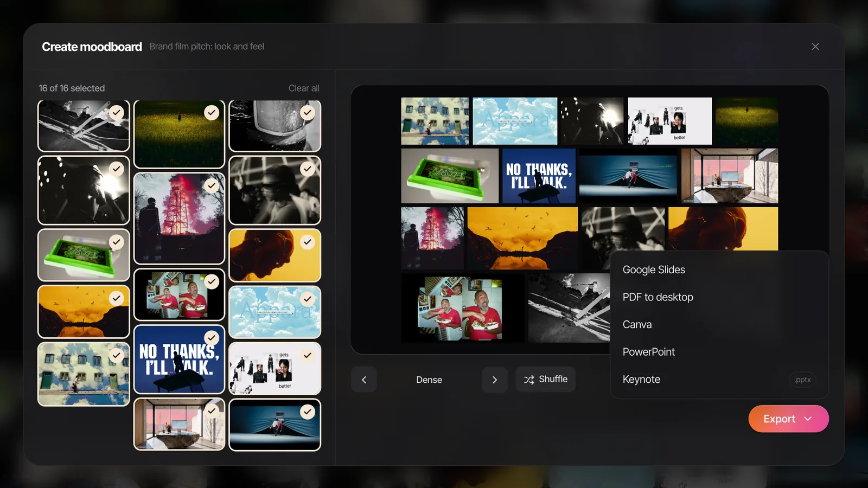The image size is (868, 488).
Task: Go to the previous layout style
Action: 364,380
